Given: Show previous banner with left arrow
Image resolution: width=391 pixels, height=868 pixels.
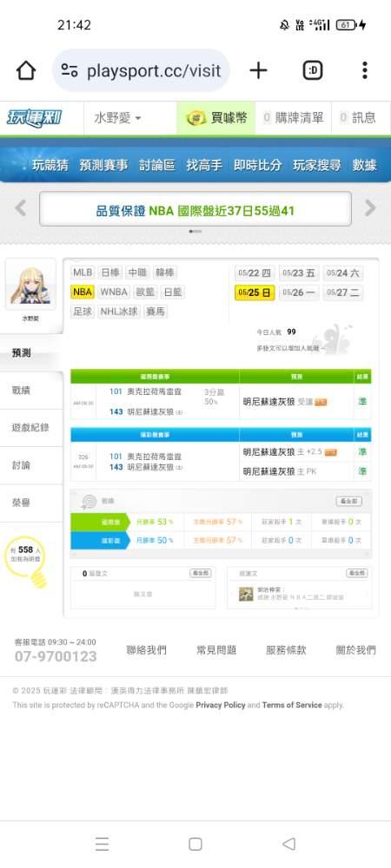Looking at the screenshot, I should click(21, 208).
